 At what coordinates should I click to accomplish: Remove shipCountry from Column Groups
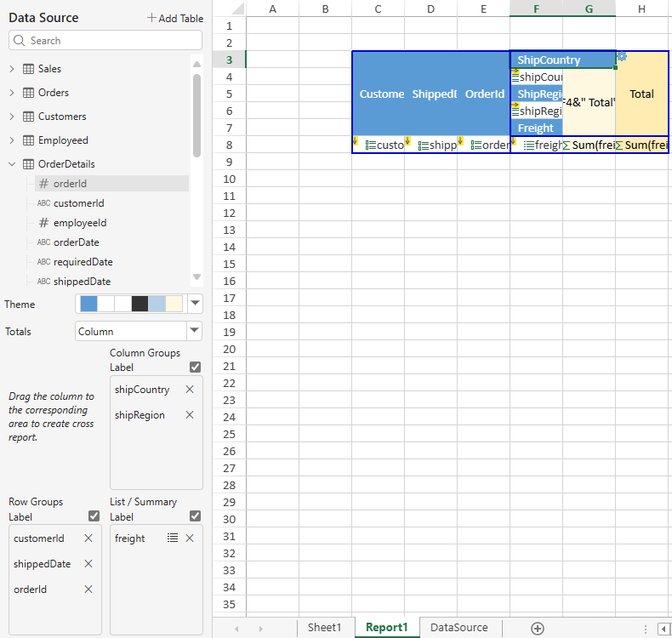click(190, 390)
